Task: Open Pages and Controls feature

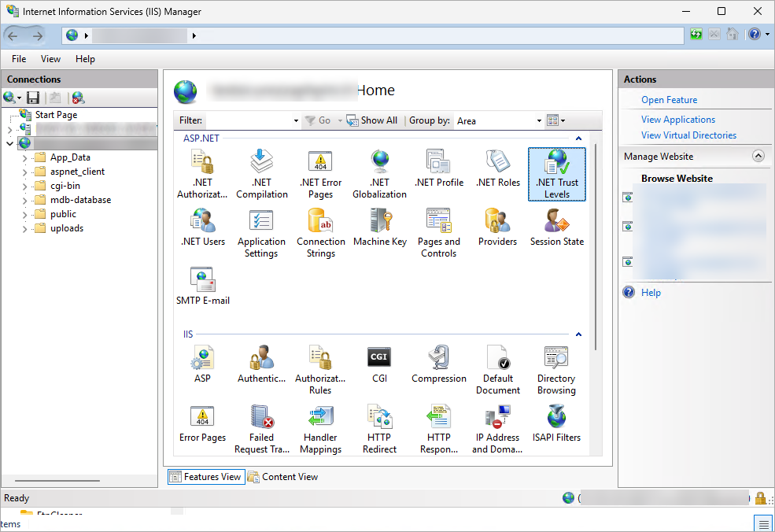Action: pos(439,233)
